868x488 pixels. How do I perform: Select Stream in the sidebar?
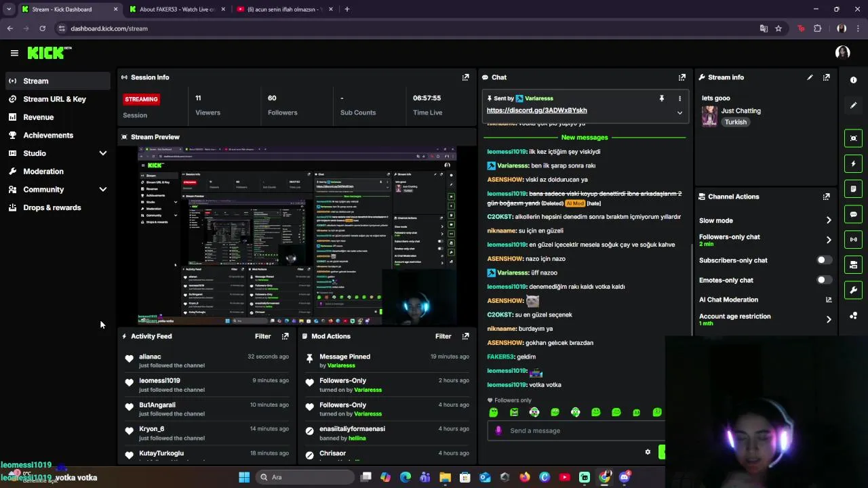click(58, 81)
